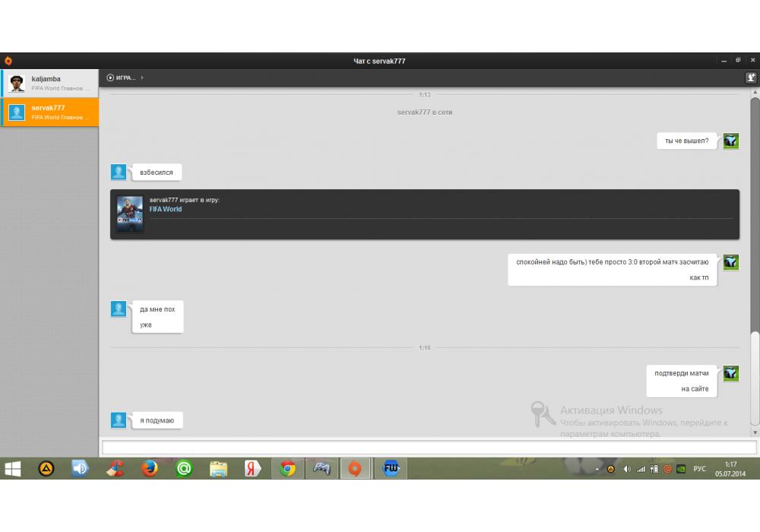Open the Windows Start button
Image resolution: width=760 pixels, height=532 pixels.
pyautogui.click(x=13, y=468)
